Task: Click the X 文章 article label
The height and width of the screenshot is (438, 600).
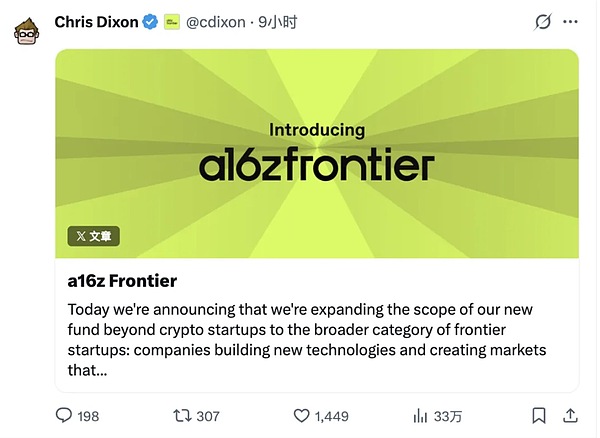Action: pyautogui.click(x=94, y=236)
